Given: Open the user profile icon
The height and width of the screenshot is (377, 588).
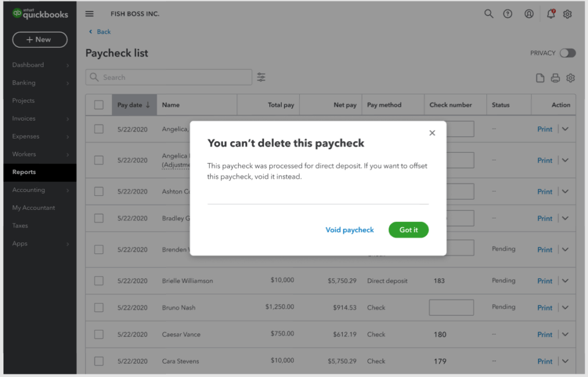Looking at the screenshot, I should coord(529,14).
